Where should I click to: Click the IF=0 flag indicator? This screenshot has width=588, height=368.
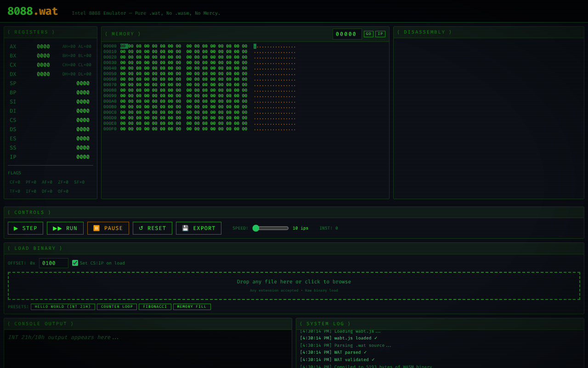point(31,191)
